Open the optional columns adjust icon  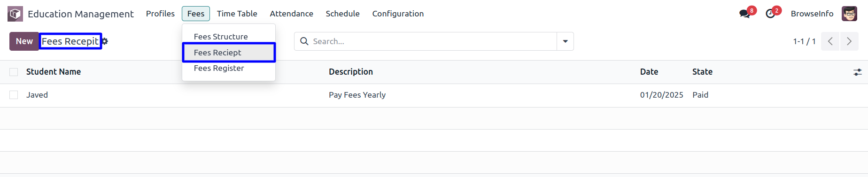click(858, 72)
